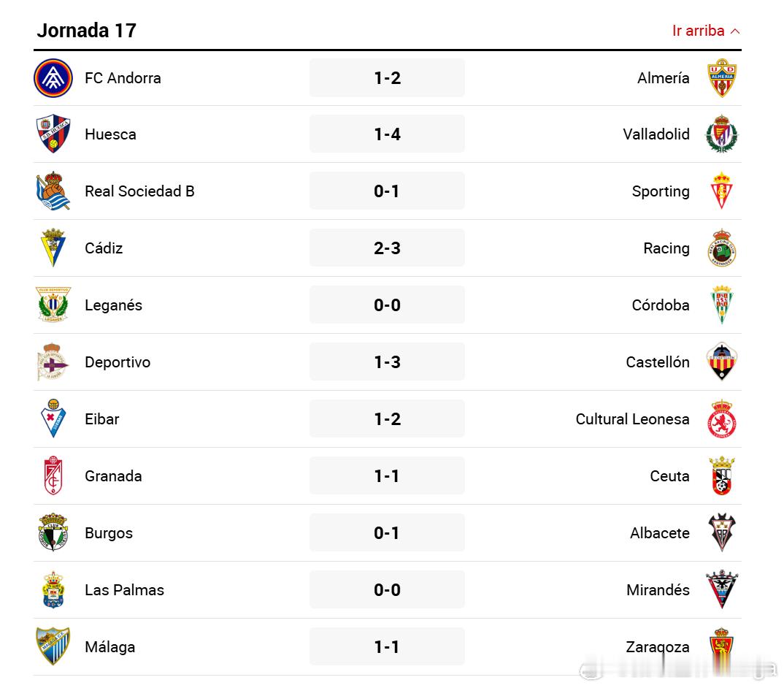Click the Cádiz yellow crest
Image resolution: width=784 pixels, height=688 pixels.
[x=53, y=248]
